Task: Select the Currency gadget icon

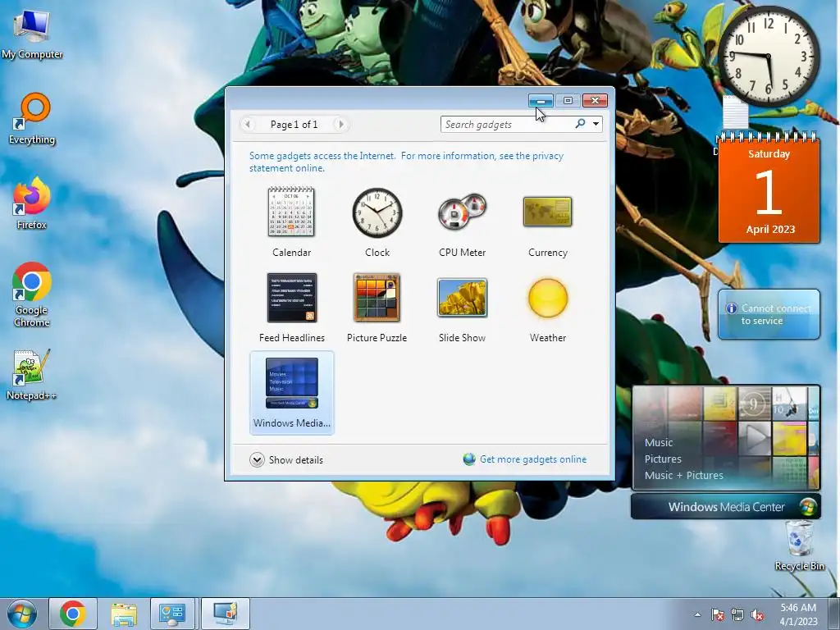Action: [547, 212]
